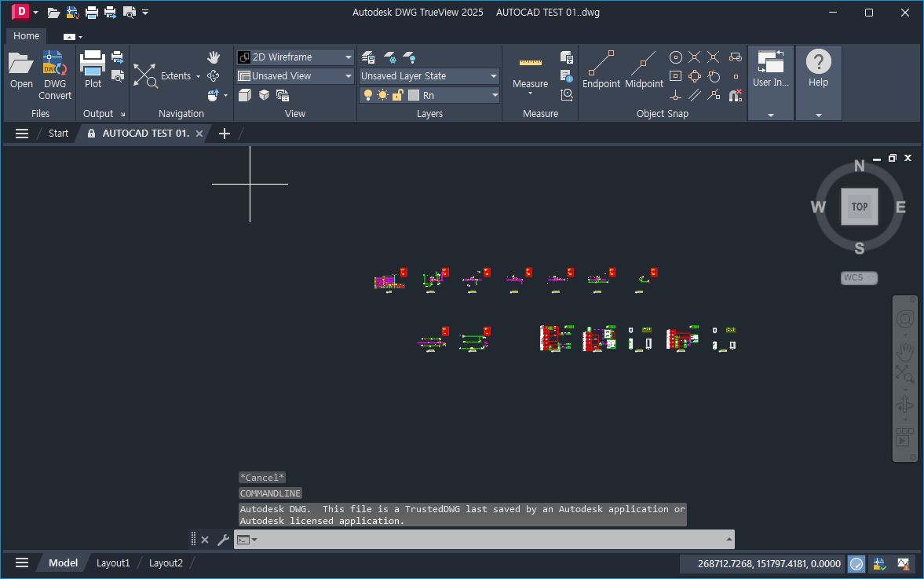Open Quick Access Toolbar customize arrow

145,13
